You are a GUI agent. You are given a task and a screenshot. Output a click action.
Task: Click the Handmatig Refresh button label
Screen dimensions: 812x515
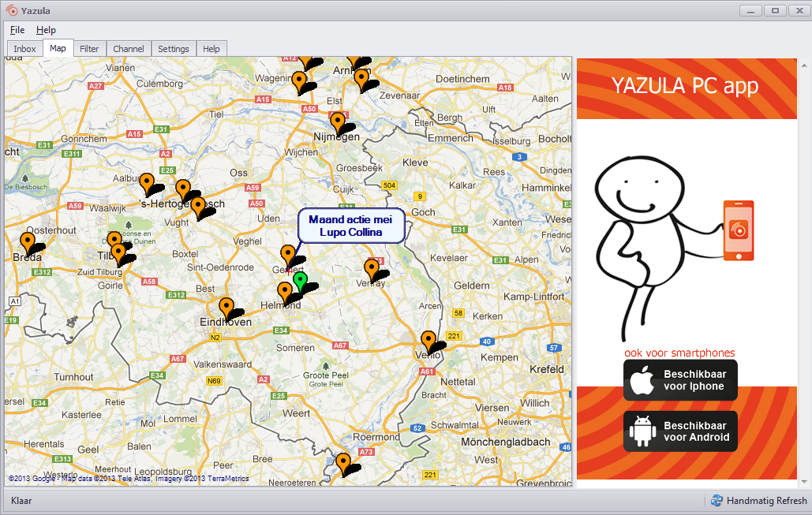tap(766, 501)
